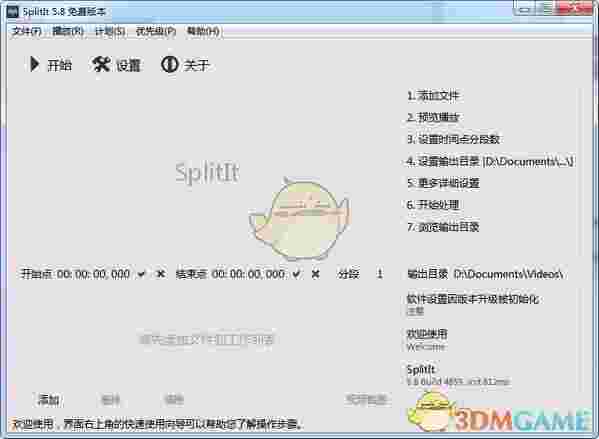Image resolution: width=599 pixels, height=439 pixels.
Task: Click the SplitIt logo in preview area
Action: [x=207, y=173]
